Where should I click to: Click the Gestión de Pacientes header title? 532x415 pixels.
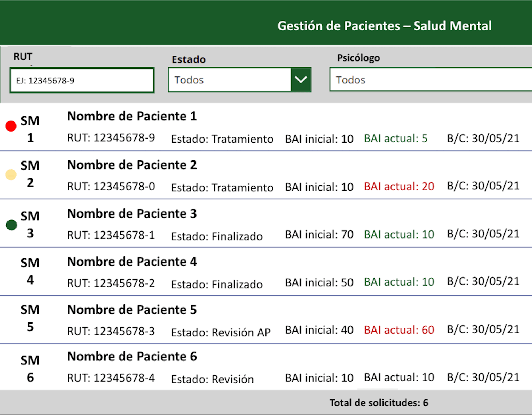[x=384, y=26]
